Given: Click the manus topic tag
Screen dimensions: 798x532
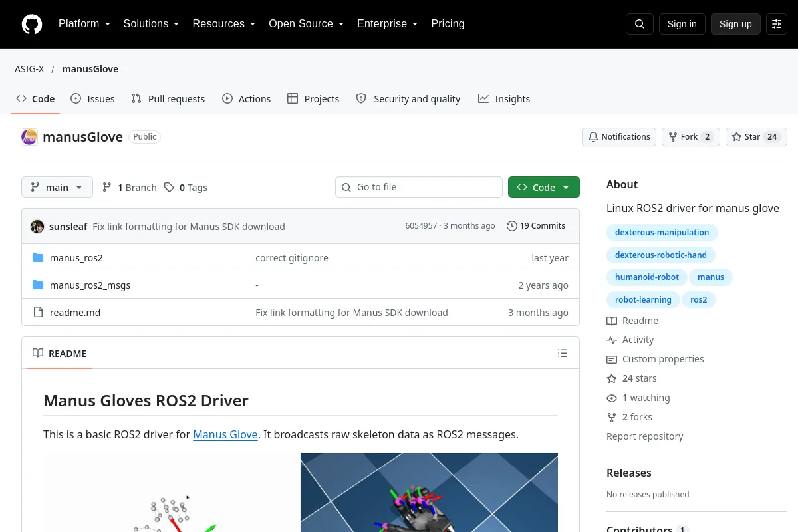Looking at the screenshot, I should [711, 277].
